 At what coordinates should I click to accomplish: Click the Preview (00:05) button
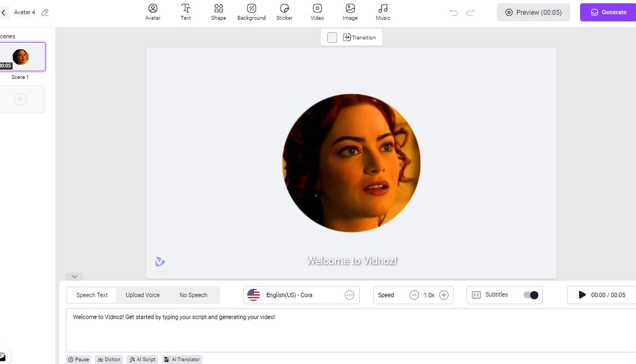[533, 12]
